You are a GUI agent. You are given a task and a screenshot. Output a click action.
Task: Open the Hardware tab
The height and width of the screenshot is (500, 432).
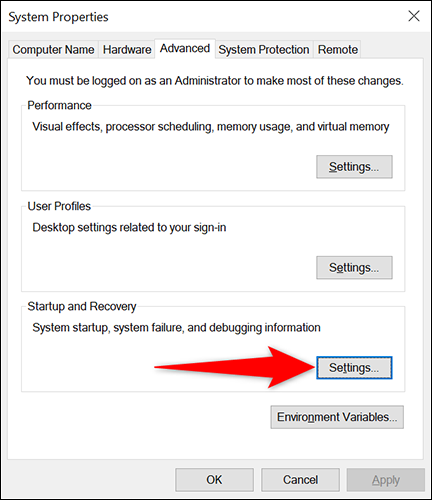pyautogui.click(x=127, y=50)
